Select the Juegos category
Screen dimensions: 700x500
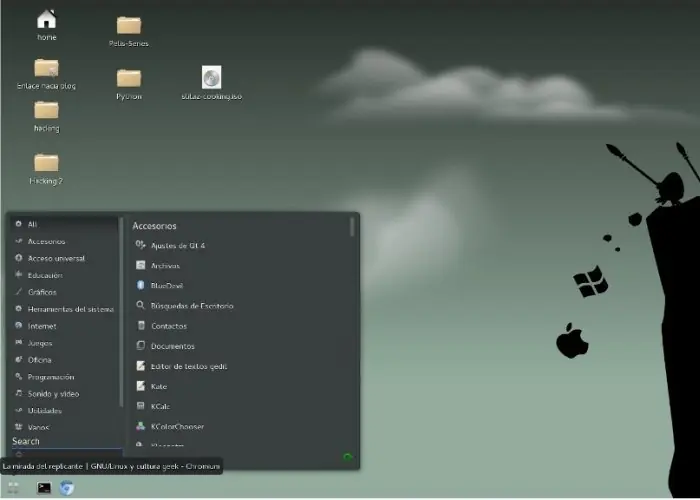click(x=65, y=343)
